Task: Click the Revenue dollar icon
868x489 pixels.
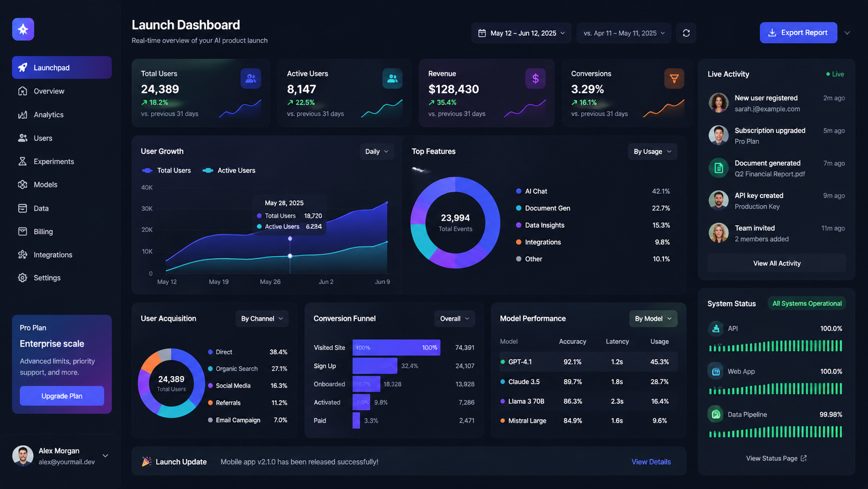Action: click(x=535, y=78)
